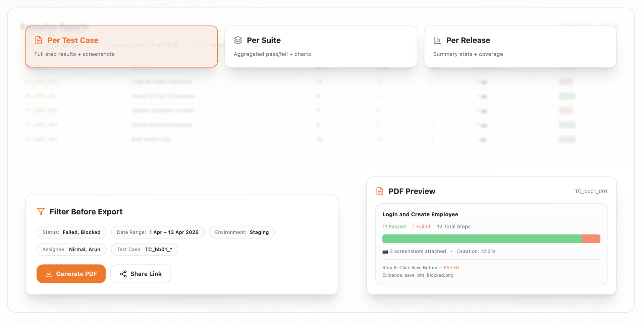Click the camera icon for attached screenshots
Image resolution: width=644 pixels, height=324 pixels.
385,251
